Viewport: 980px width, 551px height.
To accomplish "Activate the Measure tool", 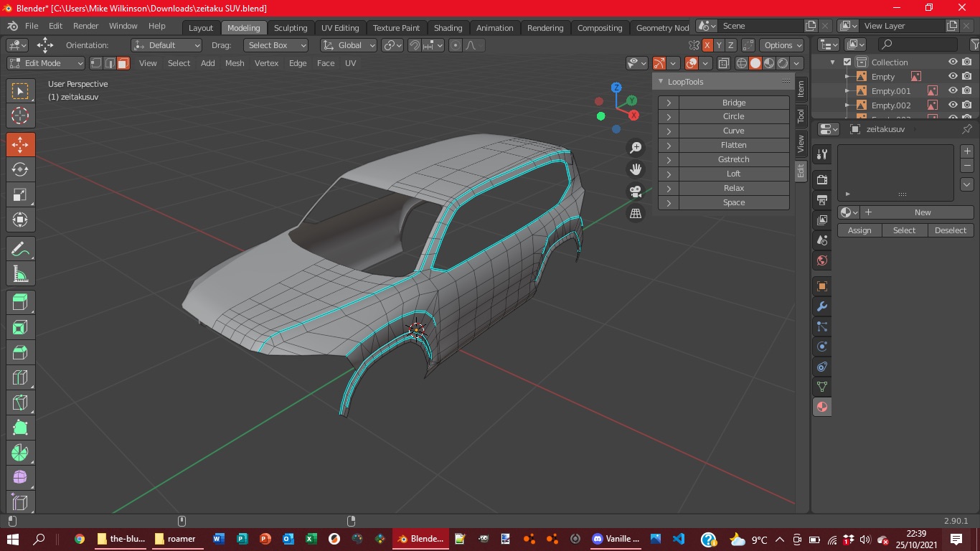I will click(x=20, y=274).
